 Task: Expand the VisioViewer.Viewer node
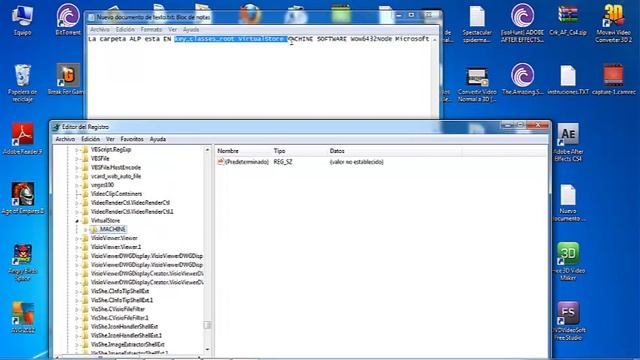click(77, 238)
